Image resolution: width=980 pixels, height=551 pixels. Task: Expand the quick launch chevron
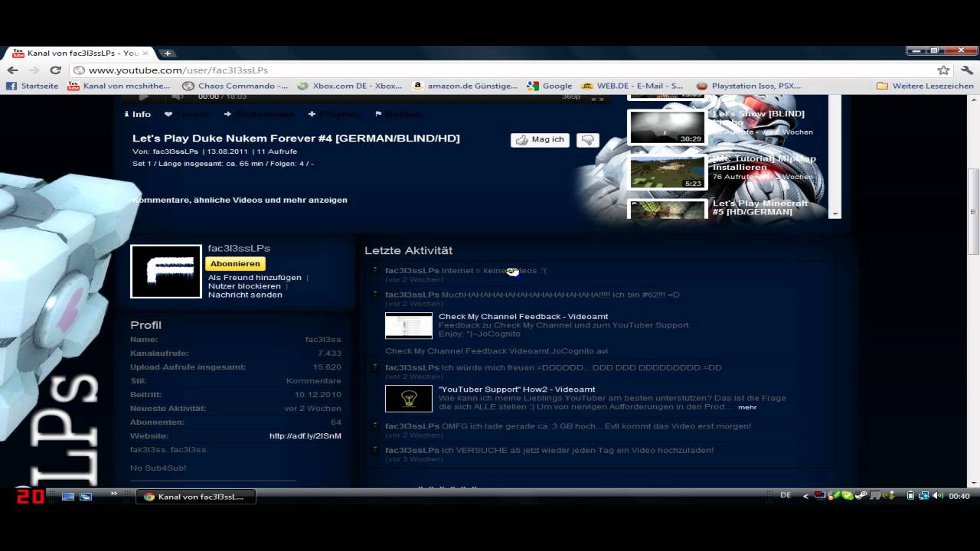[x=114, y=494]
